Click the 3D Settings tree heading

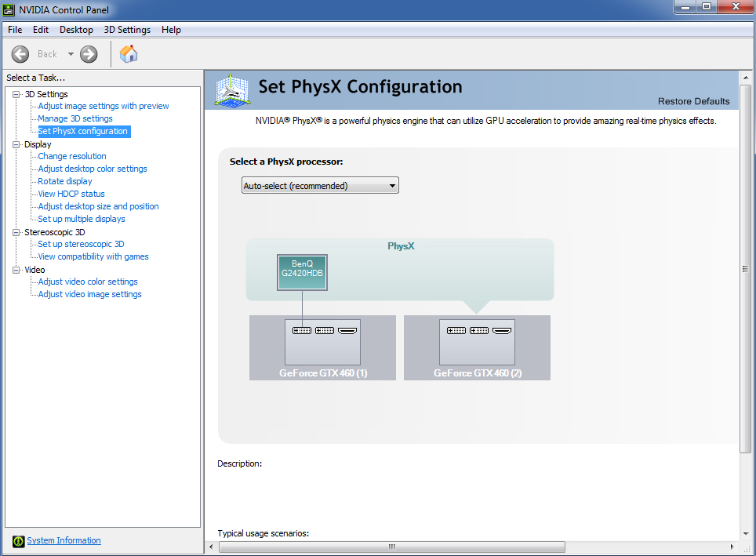(46, 94)
